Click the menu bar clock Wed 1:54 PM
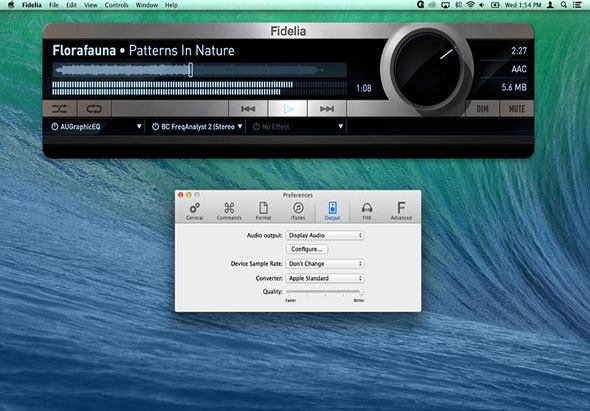 pyautogui.click(x=523, y=5)
